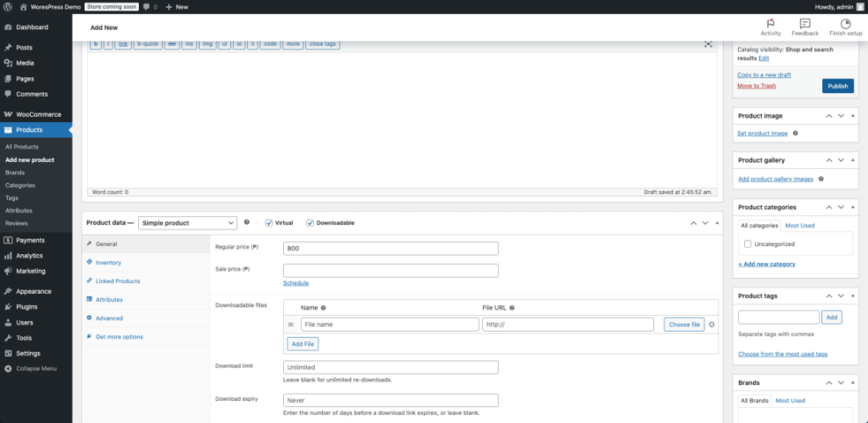This screenshot has width=868, height=423.
Task: Toggle collapse of Product tags panel
Action: (852, 295)
